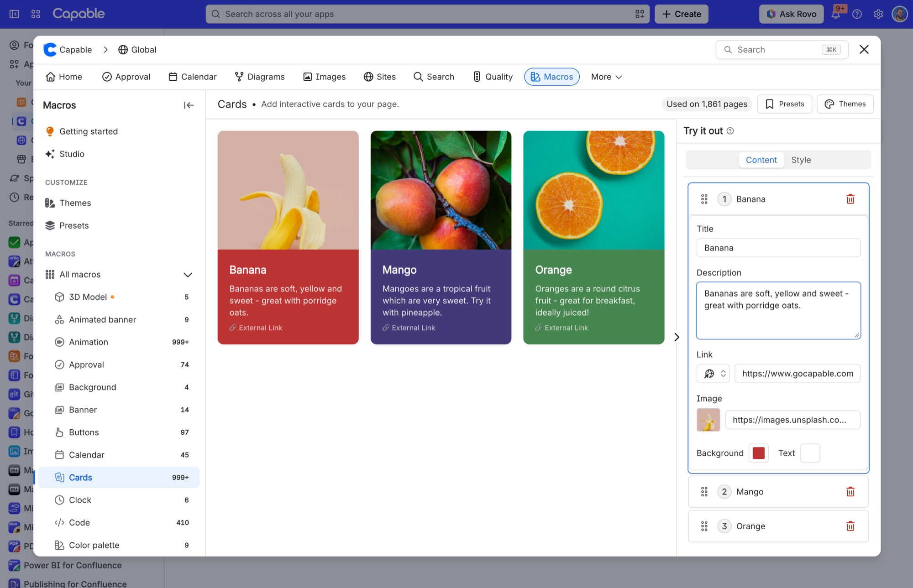The height and width of the screenshot is (588, 913).
Task: Open the link icon type selector
Action: pos(713,374)
